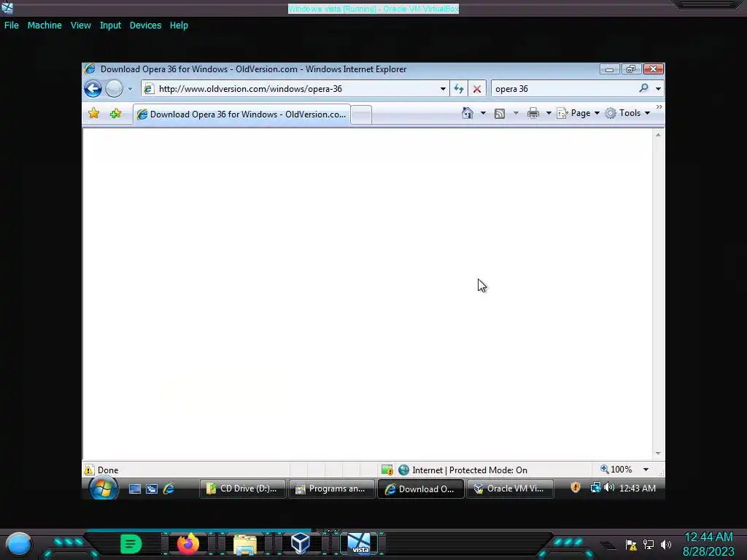The image size is (747, 560).
Task: Open VirtualBox File menu
Action: (12, 26)
